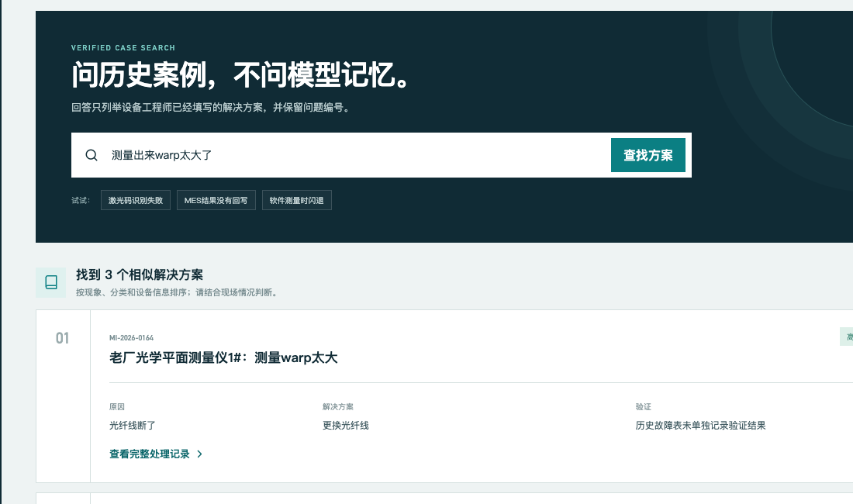The image size is (853, 504).
Task: Click the result rank number 01
Action: (62, 338)
